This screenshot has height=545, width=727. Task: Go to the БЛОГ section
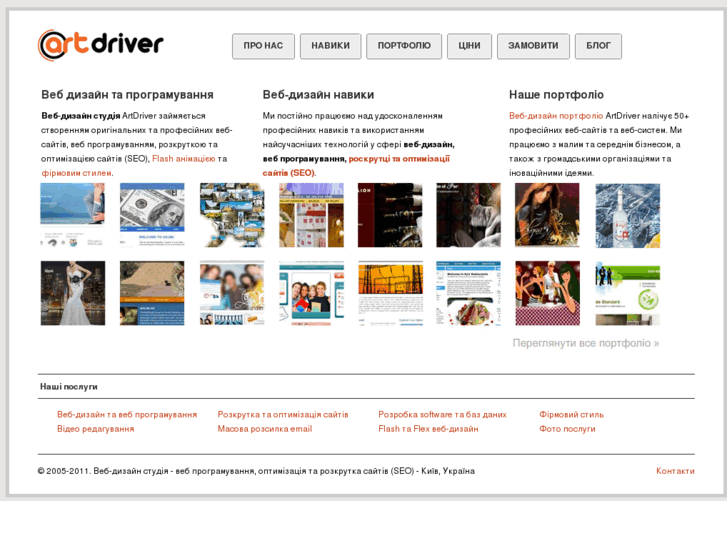click(598, 46)
